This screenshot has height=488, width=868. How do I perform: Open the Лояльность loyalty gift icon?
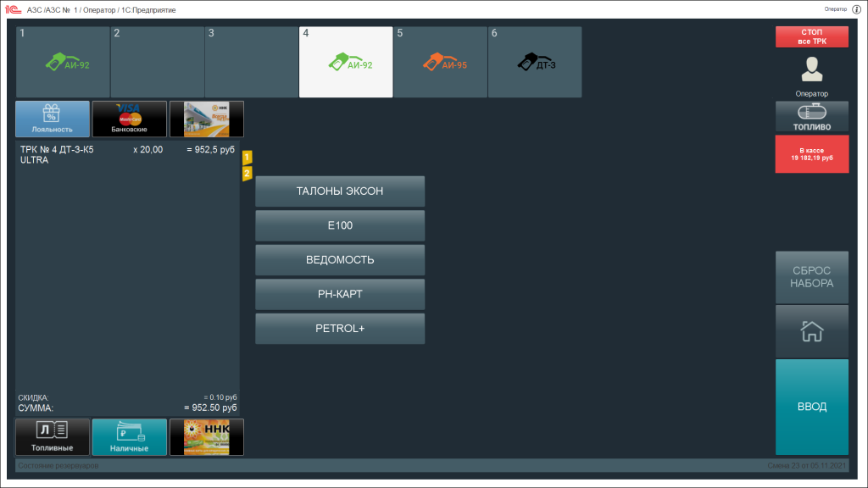(52, 119)
